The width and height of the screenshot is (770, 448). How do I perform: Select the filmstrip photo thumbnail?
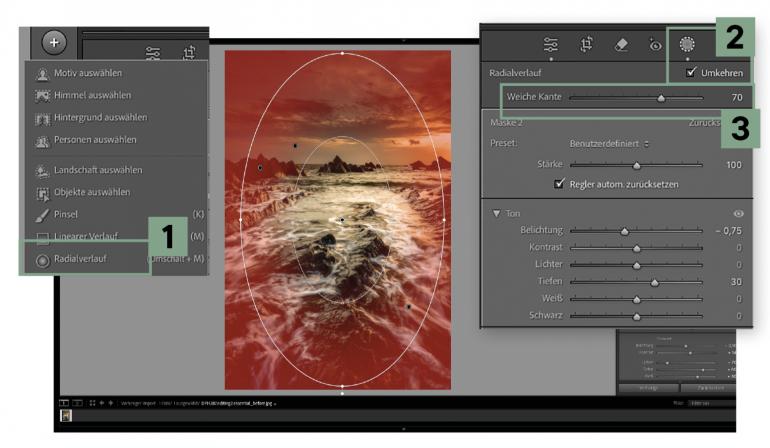(66, 416)
